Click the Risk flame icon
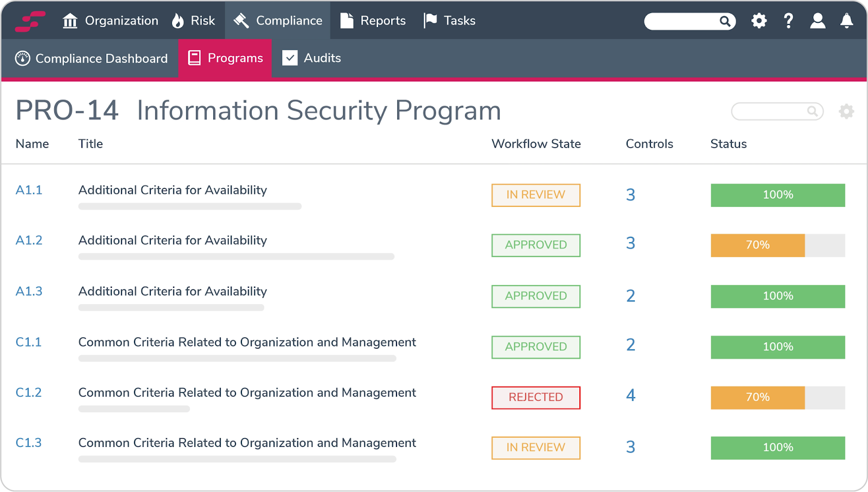Image resolution: width=868 pixels, height=492 pixels. coord(178,21)
